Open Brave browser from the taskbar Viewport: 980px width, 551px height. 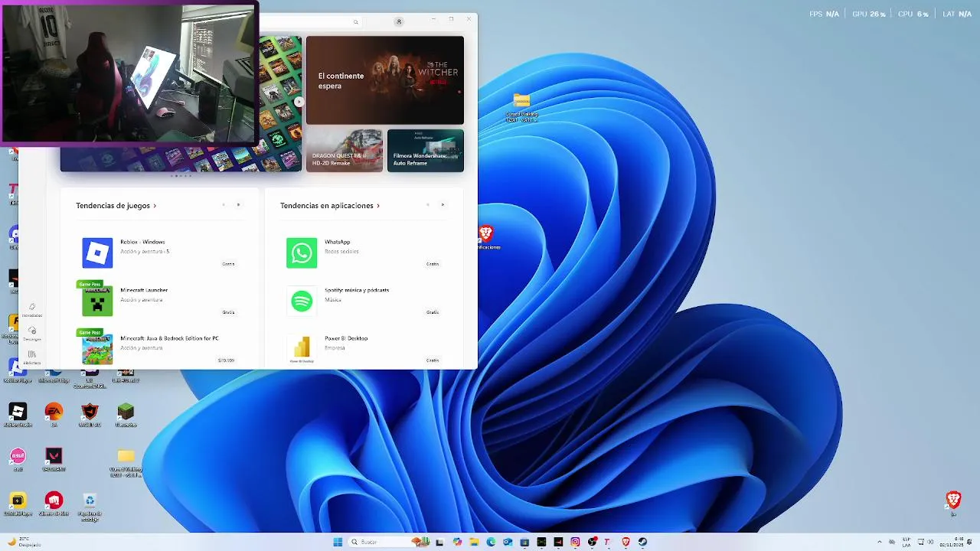626,542
